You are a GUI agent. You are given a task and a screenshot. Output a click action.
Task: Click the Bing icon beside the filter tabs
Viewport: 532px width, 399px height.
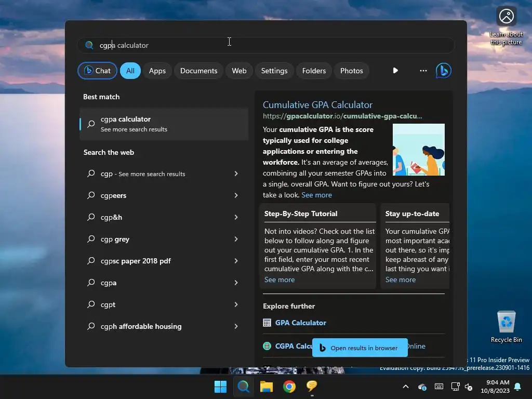(x=443, y=71)
